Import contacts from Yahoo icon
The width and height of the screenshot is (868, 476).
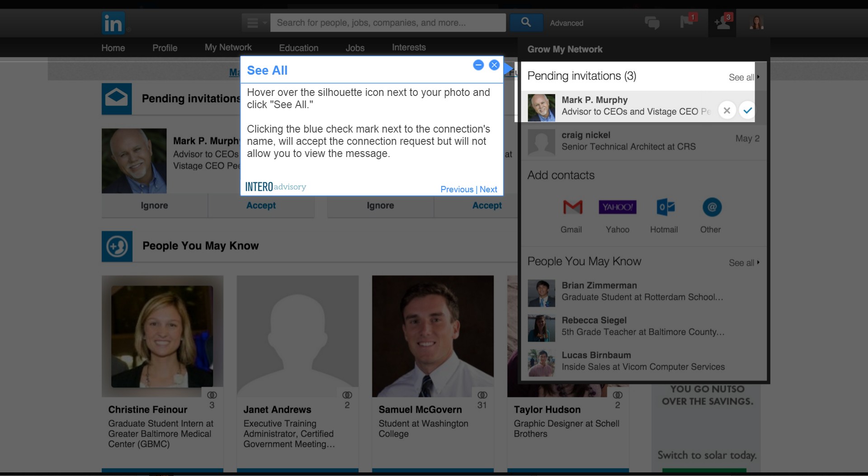coord(617,207)
